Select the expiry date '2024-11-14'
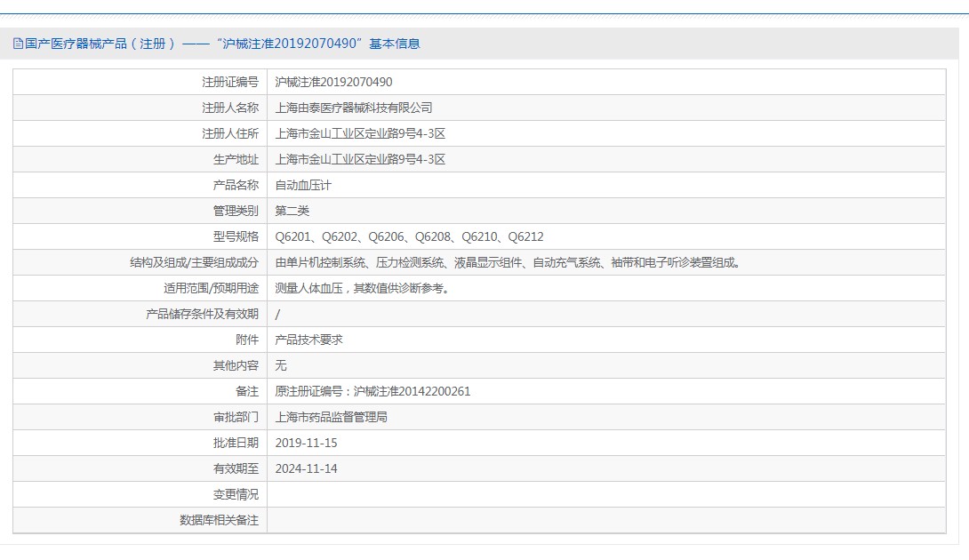This screenshot has height=560, width=969. click(x=307, y=468)
